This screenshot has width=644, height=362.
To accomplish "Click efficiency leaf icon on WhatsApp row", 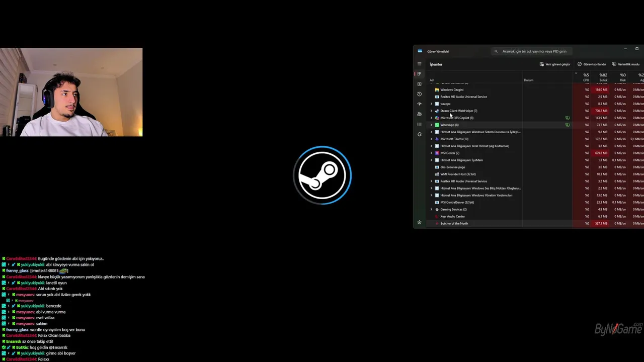I will (568, 125).
